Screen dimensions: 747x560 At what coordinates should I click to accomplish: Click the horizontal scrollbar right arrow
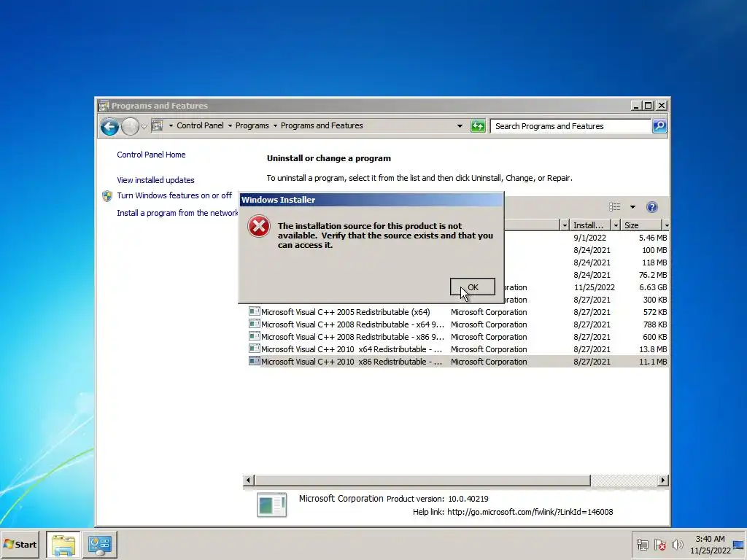(x=662, y=480)
